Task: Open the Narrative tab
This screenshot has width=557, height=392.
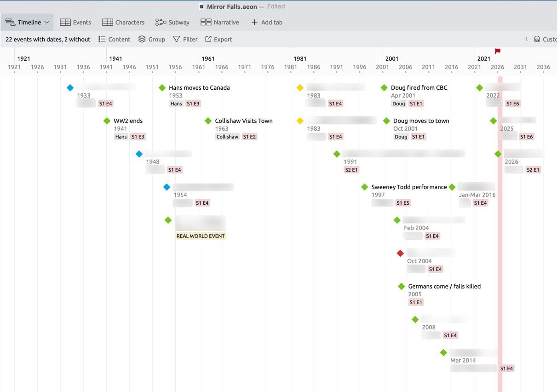Action: click(220, 22)
